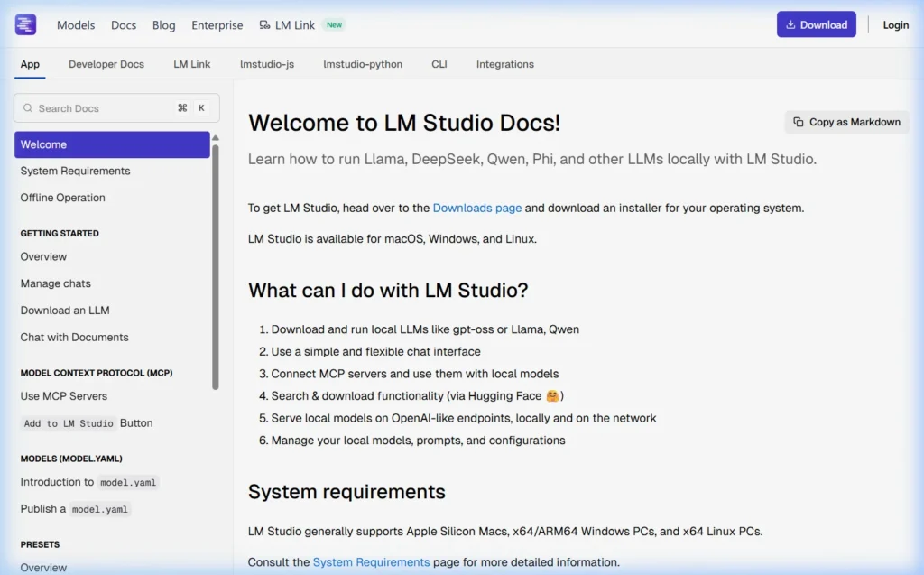This screenshot has width=924, height=575.
Task: Switch to the Developer Docs tab
Action: click(x=106, y=64)
